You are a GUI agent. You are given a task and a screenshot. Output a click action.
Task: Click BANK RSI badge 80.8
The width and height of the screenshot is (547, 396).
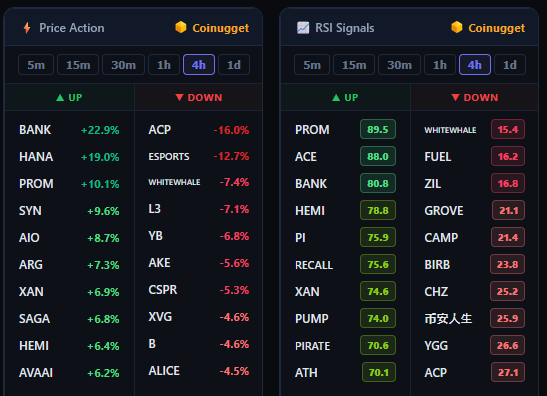[x=378, y=184]
